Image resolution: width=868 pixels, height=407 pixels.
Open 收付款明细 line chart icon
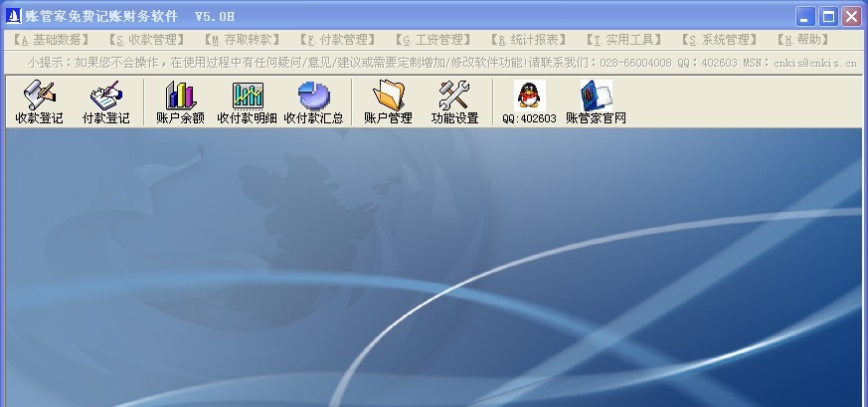pyautogui.click(x=247, y=102)
